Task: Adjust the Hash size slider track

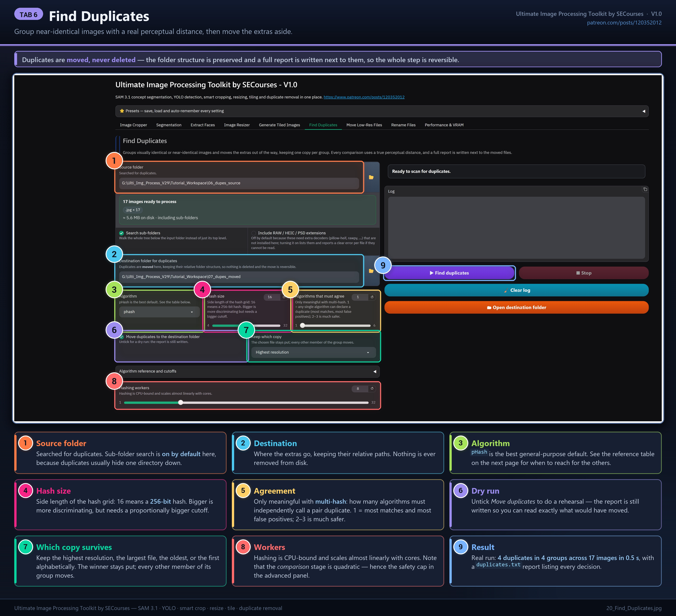Action: coord(246,326)
